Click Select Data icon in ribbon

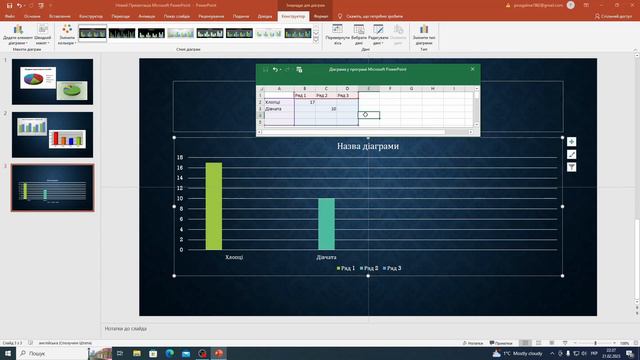[359, 35]
